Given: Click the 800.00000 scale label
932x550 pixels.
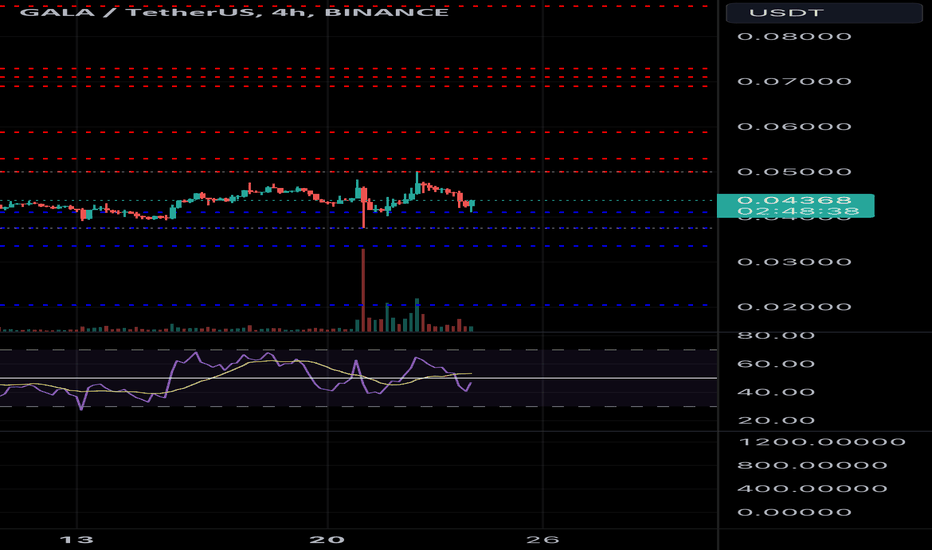Looking at the screenshot, I should click(812, 466).
